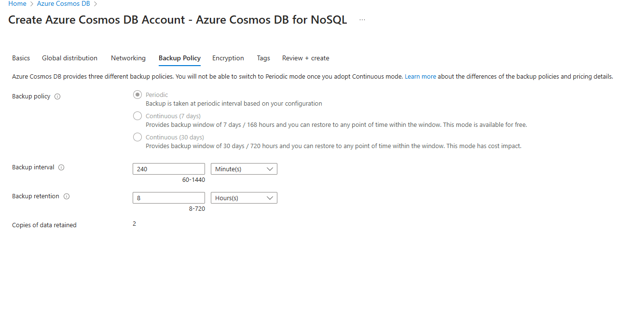Viewport: 644px width, 329px height.
Task: Open the Backup policy info icon
Action: tap(57, 96)
